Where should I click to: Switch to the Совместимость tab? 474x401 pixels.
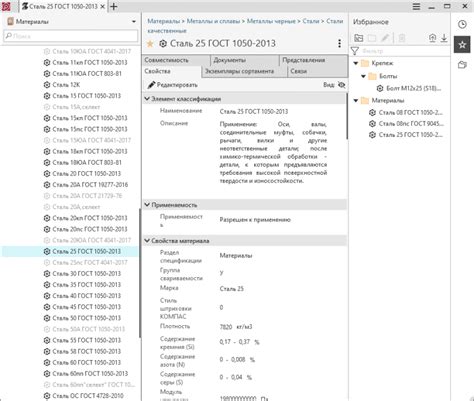point(176,60)
